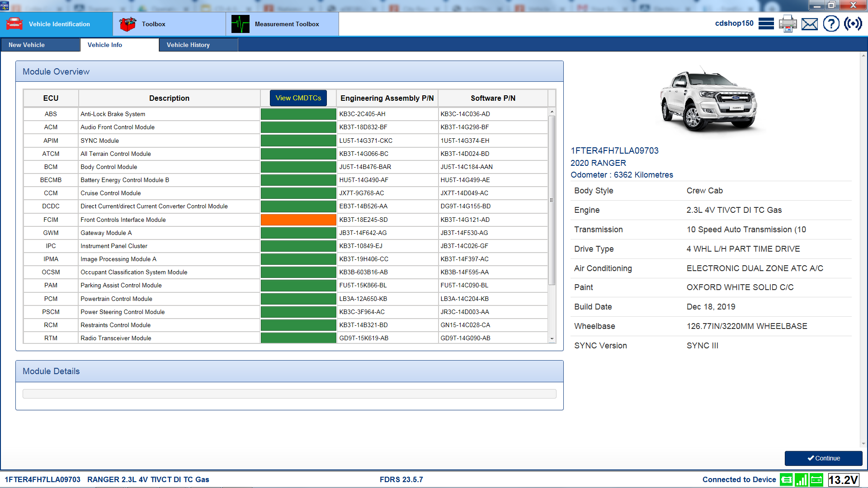
Task: Click the signal strength bars icon
Action: point(802,480)
